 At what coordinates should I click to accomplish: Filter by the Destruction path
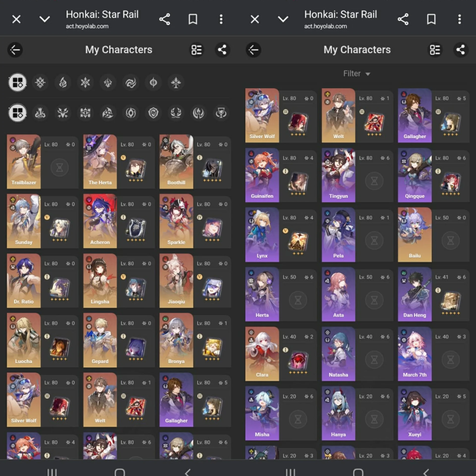(40, 113)
